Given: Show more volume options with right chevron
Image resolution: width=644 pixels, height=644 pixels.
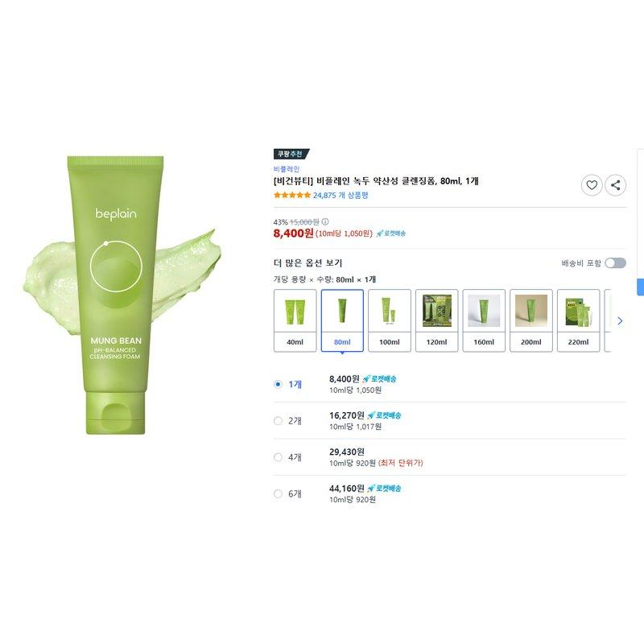Looking at the screenshot, I should pyautogui.click(x=620, y=320).
